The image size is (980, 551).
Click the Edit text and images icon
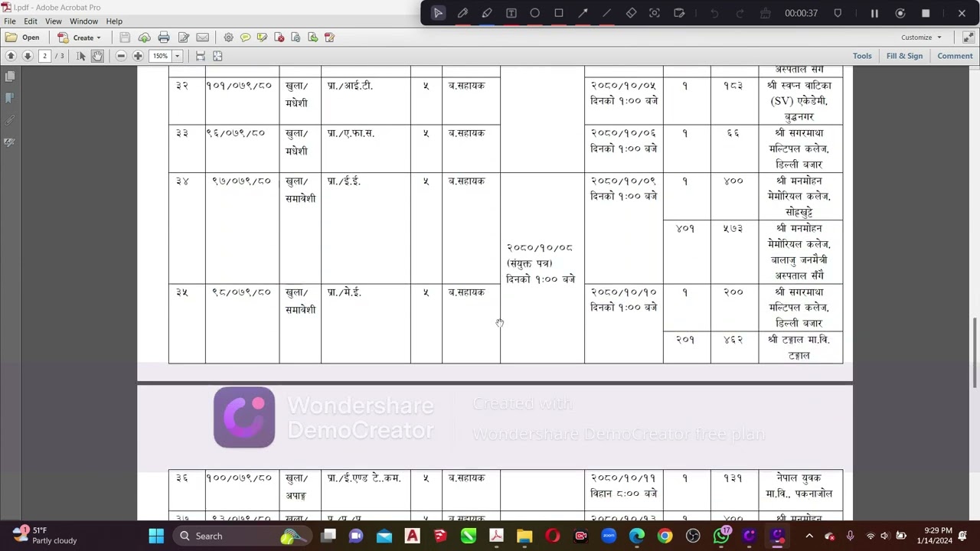pos(184,37)
